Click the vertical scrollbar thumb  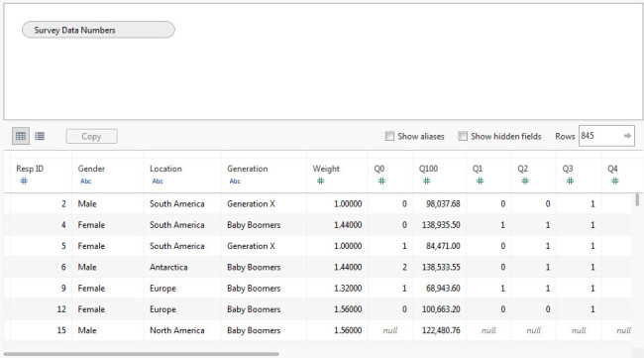[x=637, y=199]
